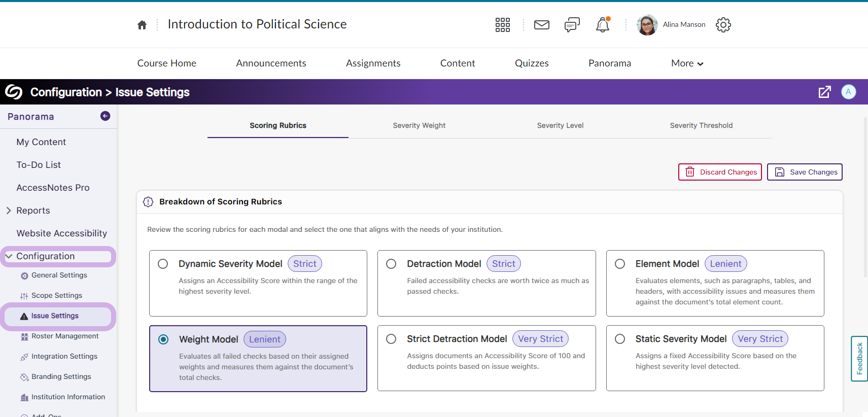This screenshot has height=417, width=868.
Task: Choose the Static Severity Model option
Action: click(x=620, y=339)
